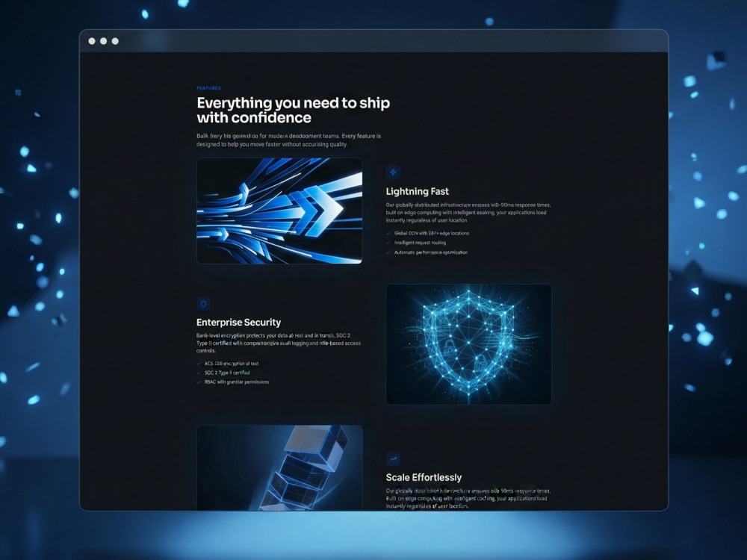Image resolution: width=747 pixels, height=560 pixels.
Task: Click the FEATURES section label
Action: pos(208,88)
